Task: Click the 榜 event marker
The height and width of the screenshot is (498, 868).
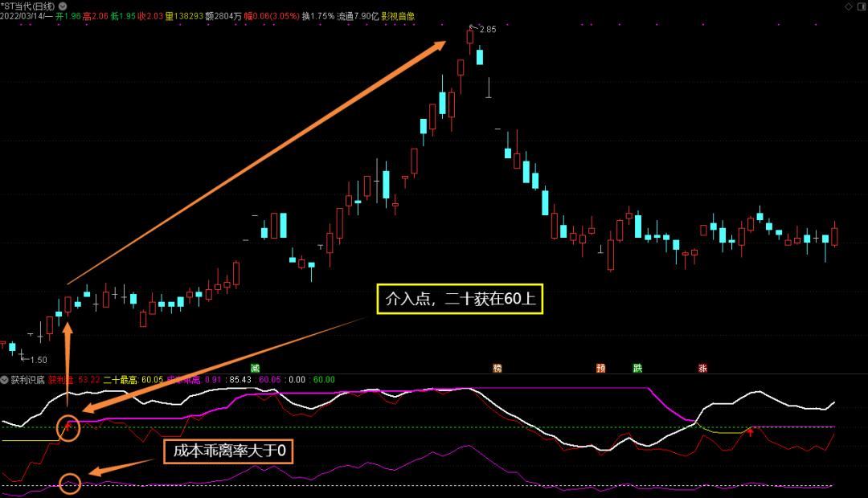Action: (497, 368)
